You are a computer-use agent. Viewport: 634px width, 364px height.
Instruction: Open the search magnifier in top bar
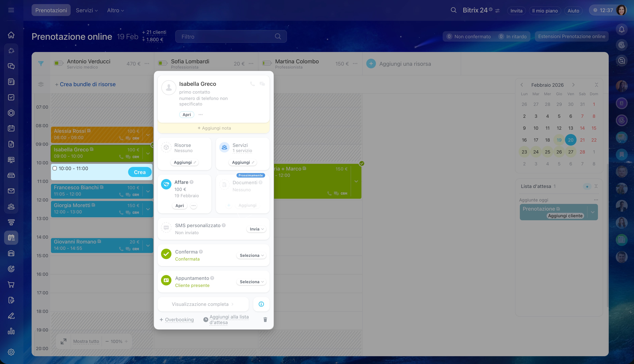453,10
